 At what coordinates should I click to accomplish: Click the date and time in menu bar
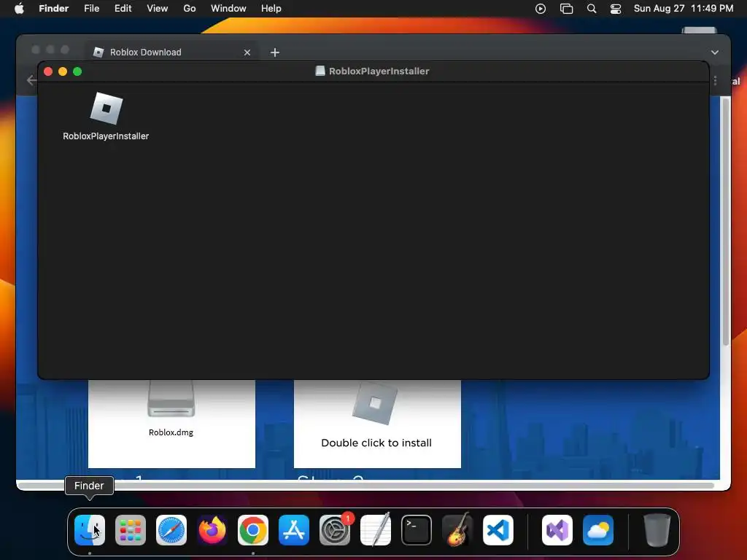pyautogui.click(x=683, y=9)
